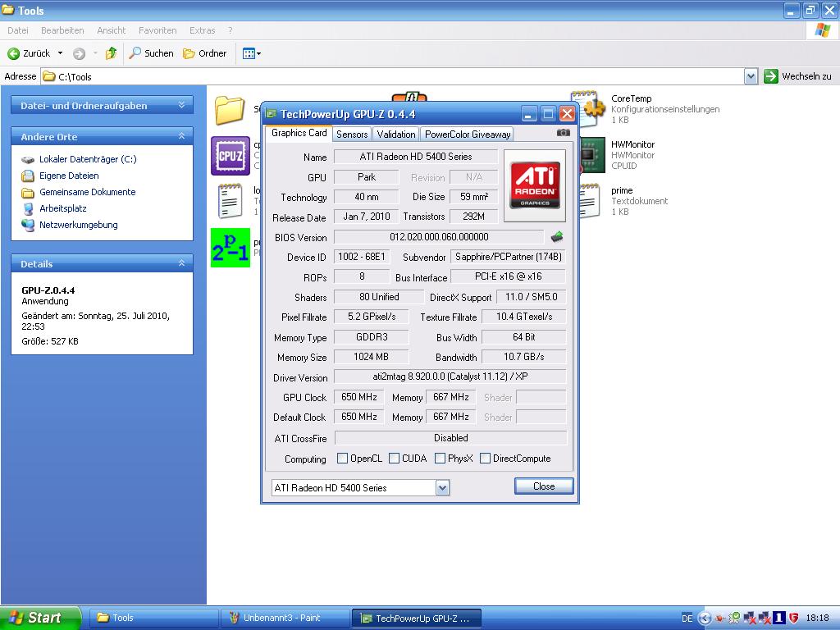Click the ATI Radeon logo image
The height and width of the screenshot is (630, 840).
(x=535, y=185)
